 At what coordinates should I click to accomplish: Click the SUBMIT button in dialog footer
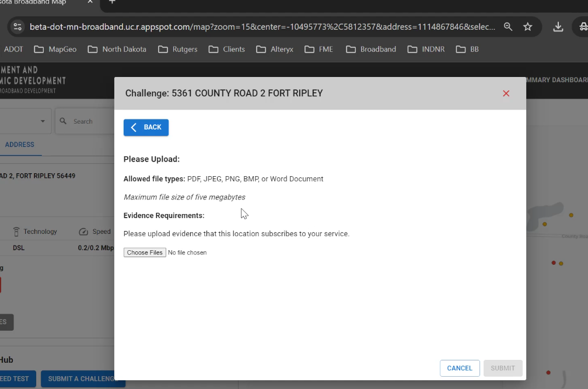point(502,368)
